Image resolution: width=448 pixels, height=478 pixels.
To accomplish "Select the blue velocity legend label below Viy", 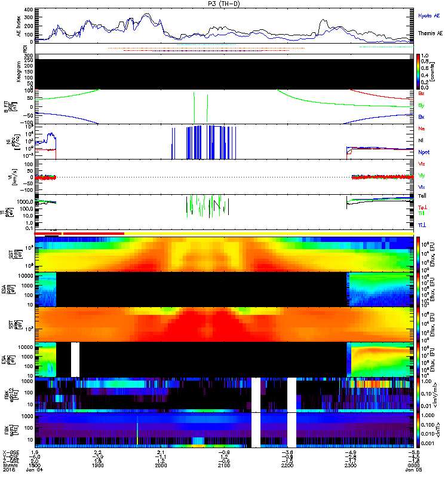I will (421, 187).
